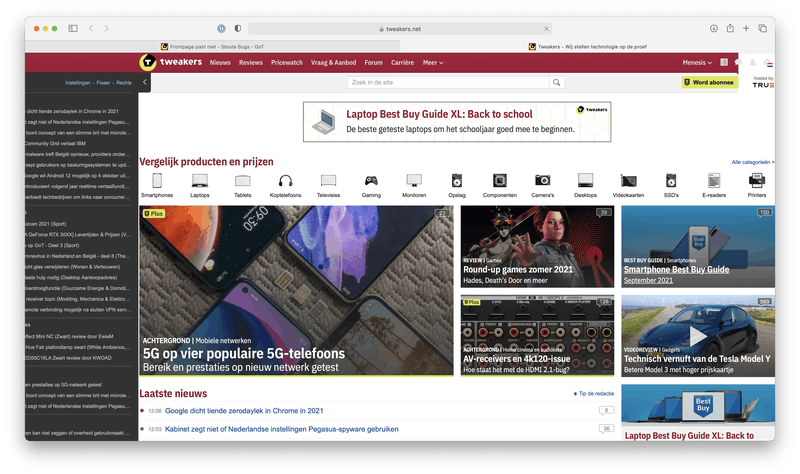Screen dimensions: 800x474
Task: Open the Smartphones category icon
Action: (157, 181)
